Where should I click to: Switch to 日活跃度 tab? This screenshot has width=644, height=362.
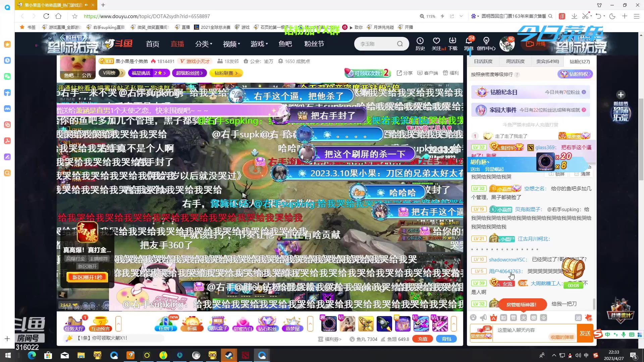483,61
